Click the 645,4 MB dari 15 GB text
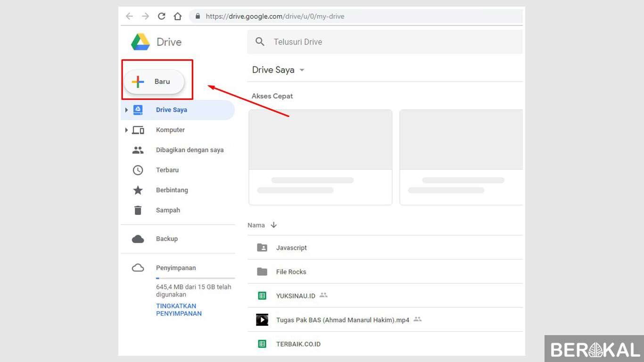The width and height of the screenshot is (644, 362). [x=194, y=290]
